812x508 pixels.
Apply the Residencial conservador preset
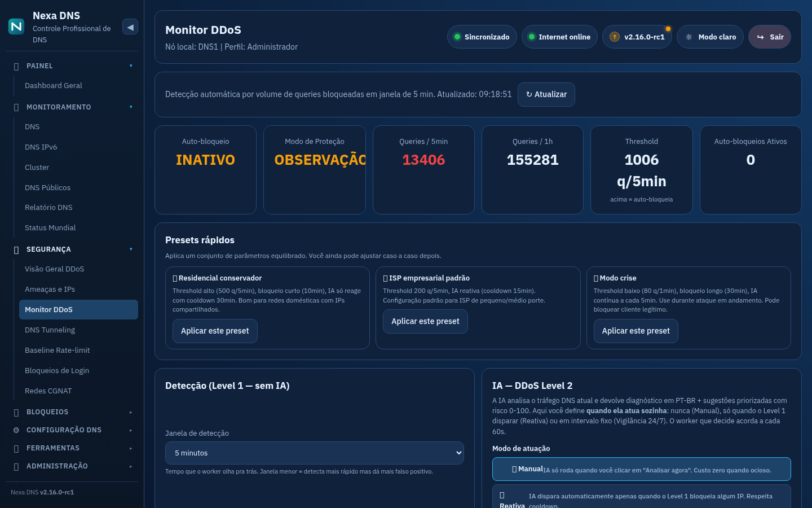[215, 331]
